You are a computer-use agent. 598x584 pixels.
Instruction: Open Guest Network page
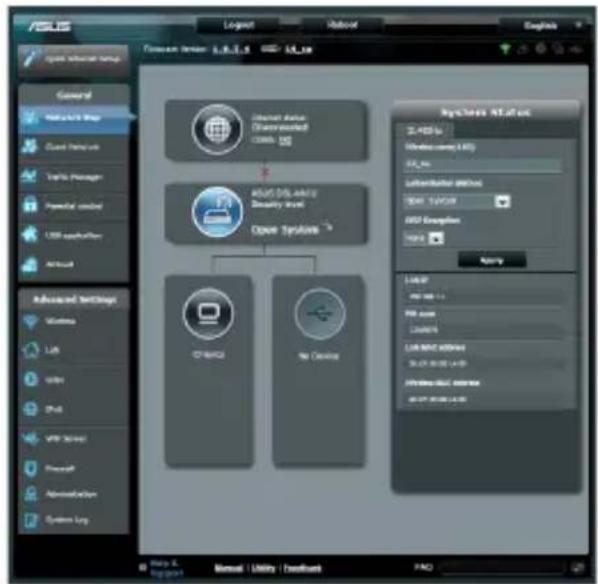point(73,147)
